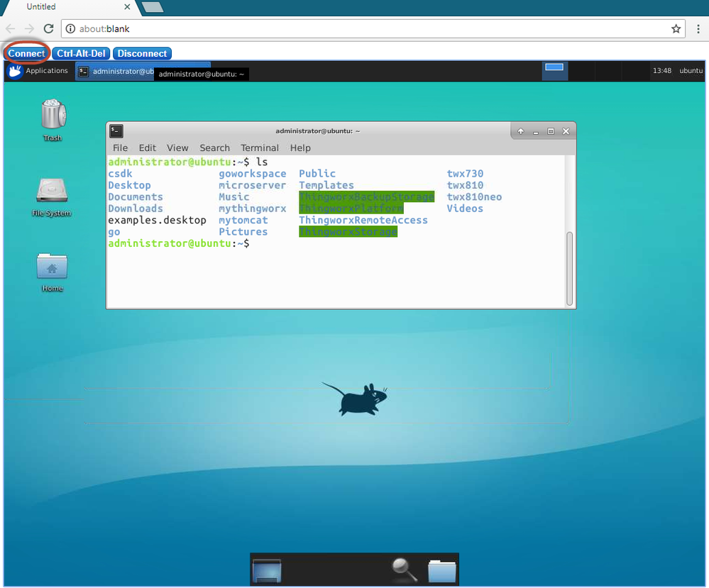The width and height of the screenshot is (709, 588).
Task: Open the ubuntu user menu in panel
Action: [x=691, y=70]
